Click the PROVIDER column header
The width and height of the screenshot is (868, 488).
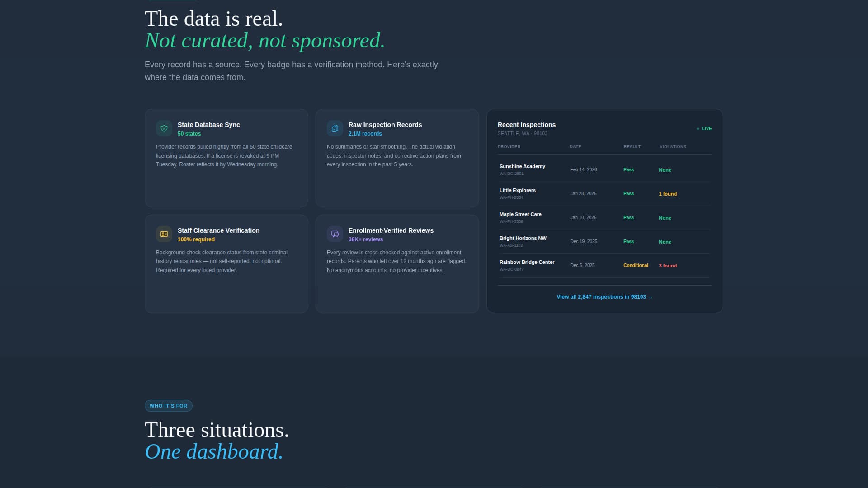[x=509, y=147]
